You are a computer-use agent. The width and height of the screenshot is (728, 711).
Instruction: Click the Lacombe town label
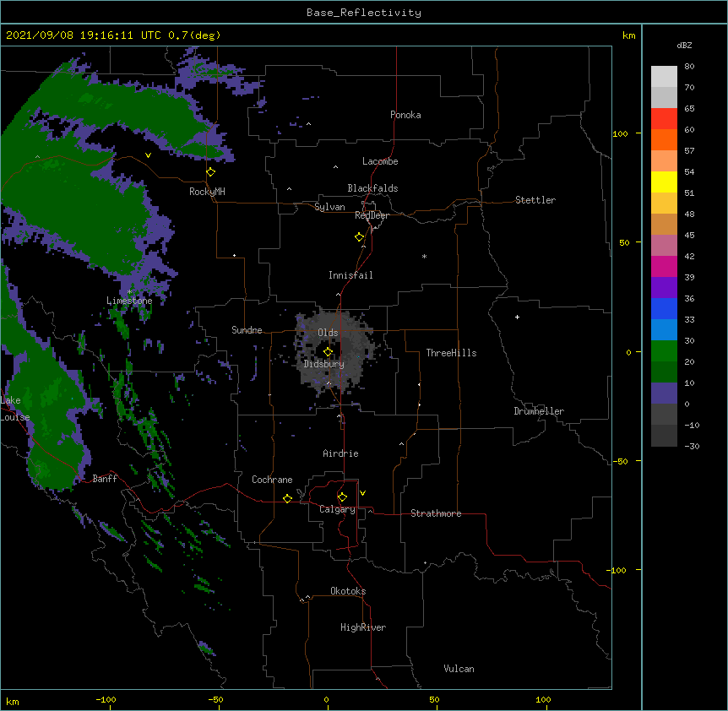380,161
